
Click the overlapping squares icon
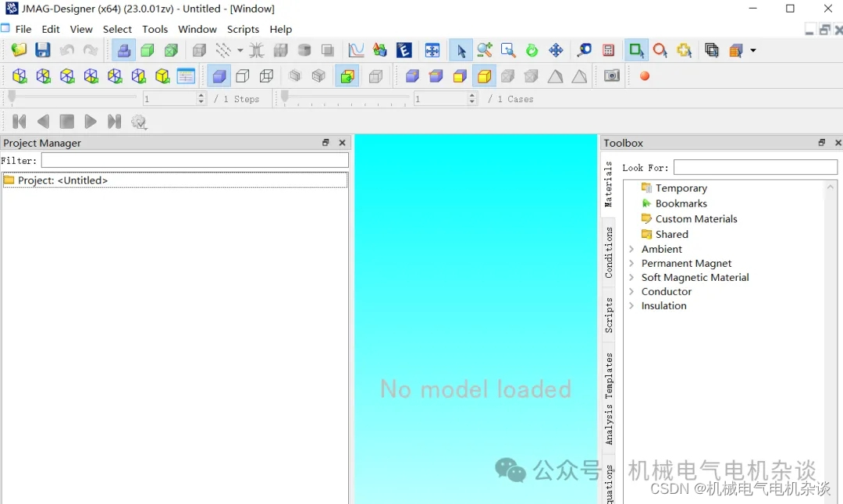tap(711, 51)
